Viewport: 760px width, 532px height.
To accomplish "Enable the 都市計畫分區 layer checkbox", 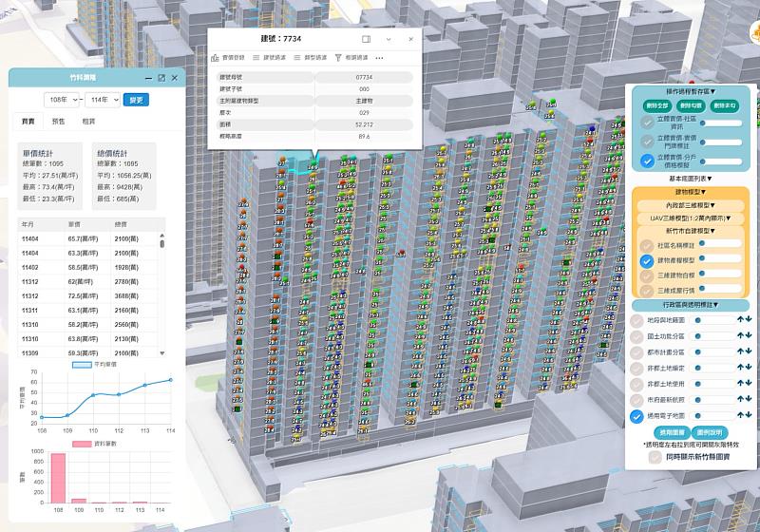I will [638, 352].
